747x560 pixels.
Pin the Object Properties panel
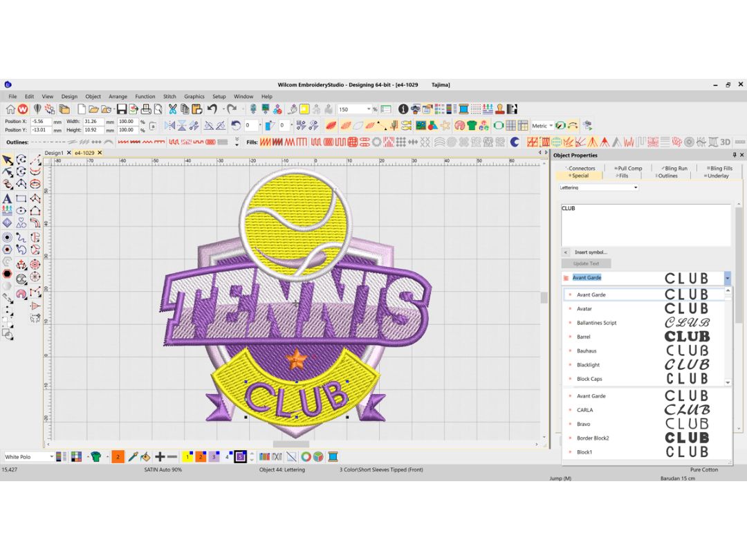[734, 156]
